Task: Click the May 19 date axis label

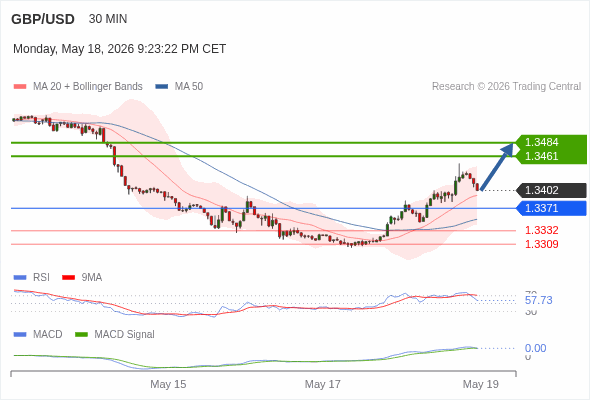Action: click(x=481, y=384)
